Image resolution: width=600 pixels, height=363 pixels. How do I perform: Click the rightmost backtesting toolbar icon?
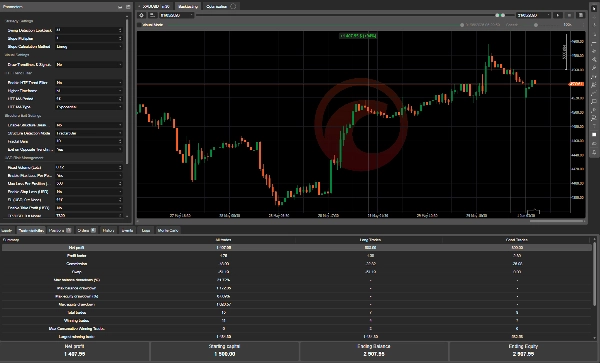[x=580, y=15]
